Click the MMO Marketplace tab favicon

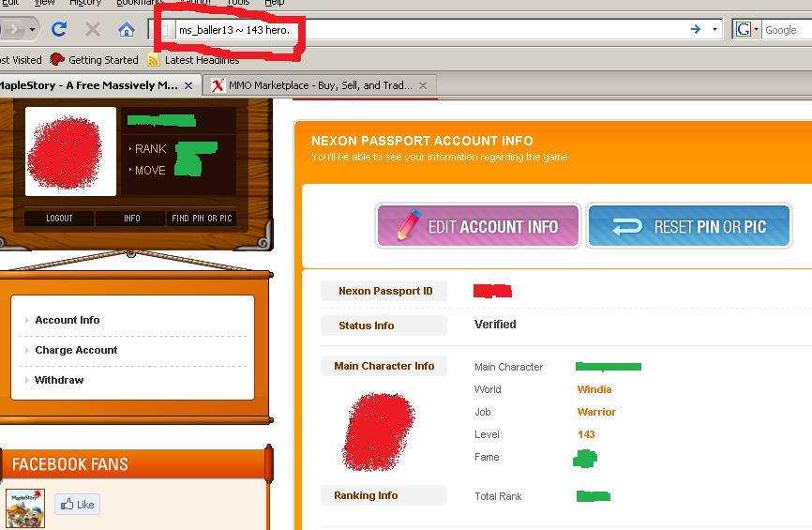[218, 85]
